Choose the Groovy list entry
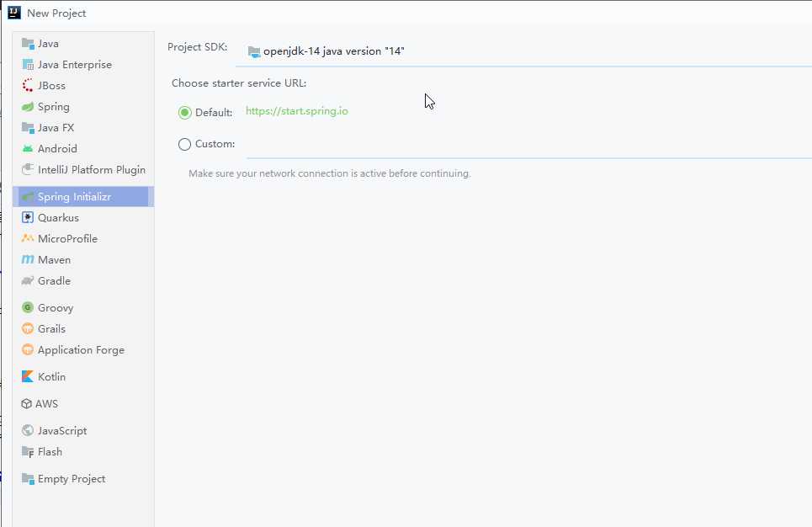Screen dimensions: 812x527 tap(83, 308)
